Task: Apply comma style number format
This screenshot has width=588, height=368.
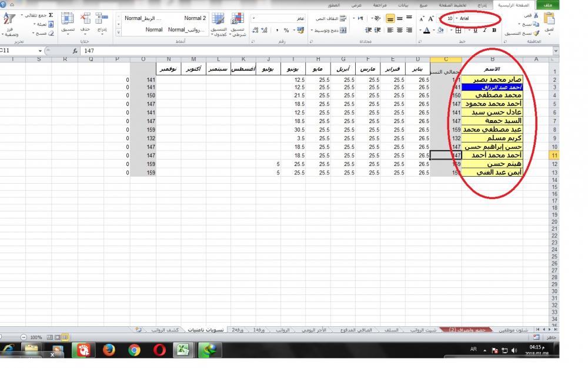Action: pos(277,30)
